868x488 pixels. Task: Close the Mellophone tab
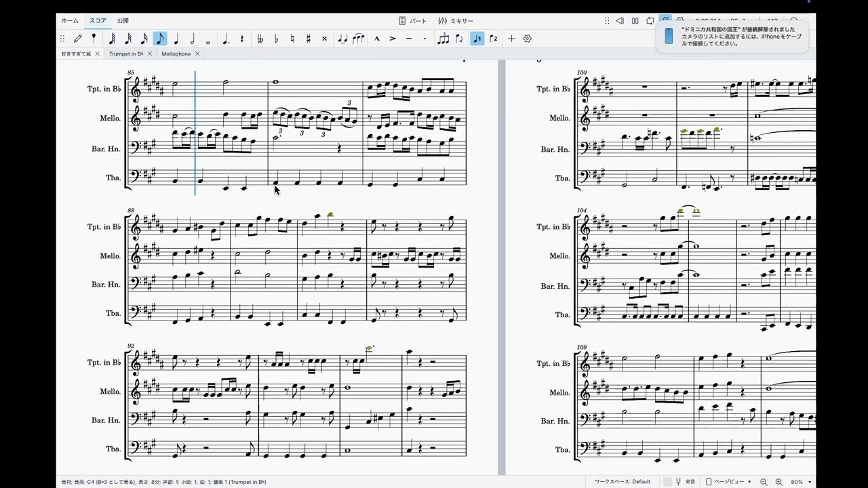[197, 54]
